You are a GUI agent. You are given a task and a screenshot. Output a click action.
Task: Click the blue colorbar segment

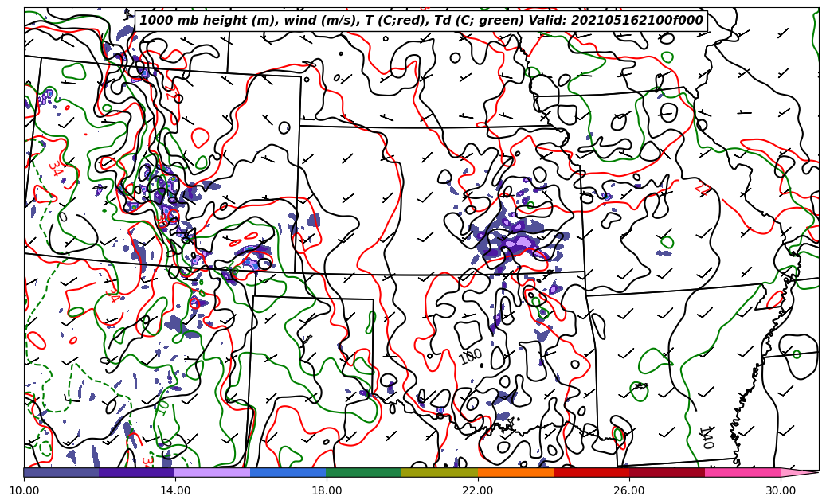tap(288, 472)
